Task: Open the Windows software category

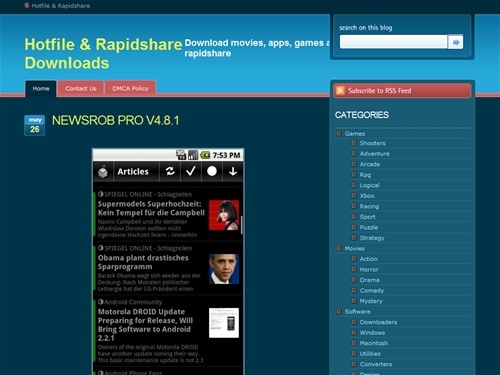Action: [372, 333]
